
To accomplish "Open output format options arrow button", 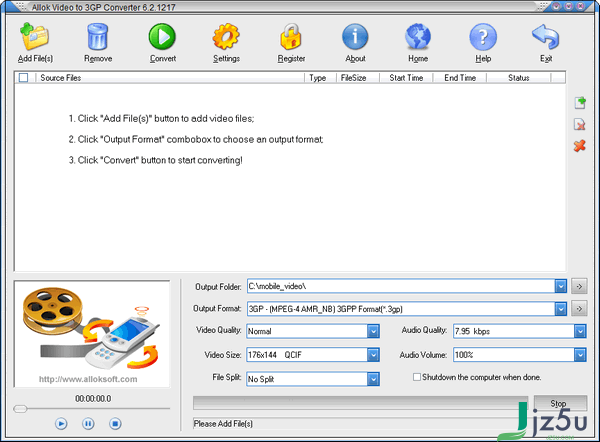I will (579, 308).
